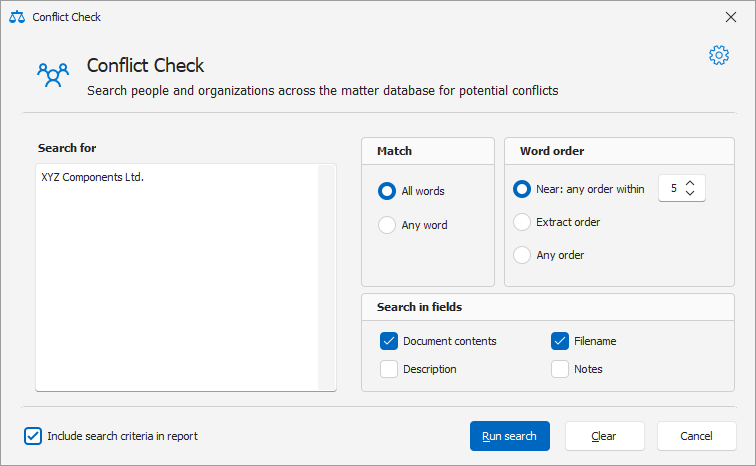Viewport: 756px width, 466px height.
Task: Increase the near-distance value with up arrow
Action: (x=690, y=183)
